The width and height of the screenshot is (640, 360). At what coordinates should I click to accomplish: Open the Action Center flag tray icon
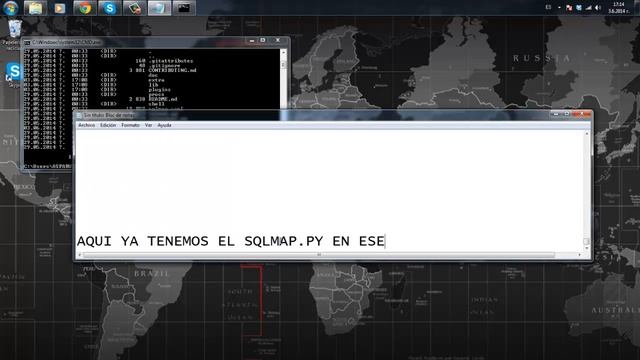[x=569, y=8]
